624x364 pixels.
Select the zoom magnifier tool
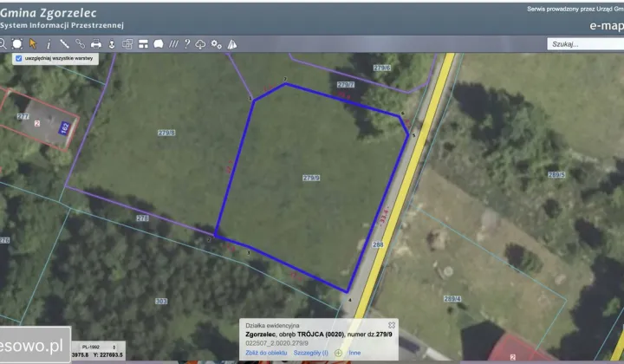pyautogui.click(x=2, y=43)
